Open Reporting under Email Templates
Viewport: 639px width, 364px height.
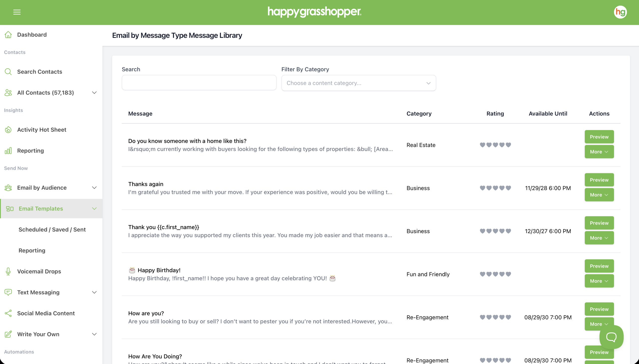click(x=32, y=251)
